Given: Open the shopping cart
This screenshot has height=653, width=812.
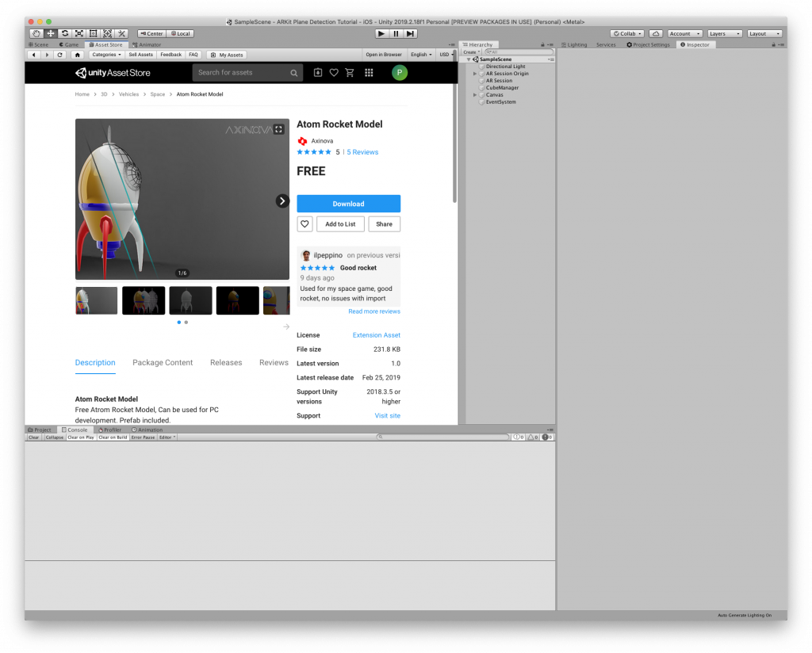Looking at the screenshot, I should (350, 73).
